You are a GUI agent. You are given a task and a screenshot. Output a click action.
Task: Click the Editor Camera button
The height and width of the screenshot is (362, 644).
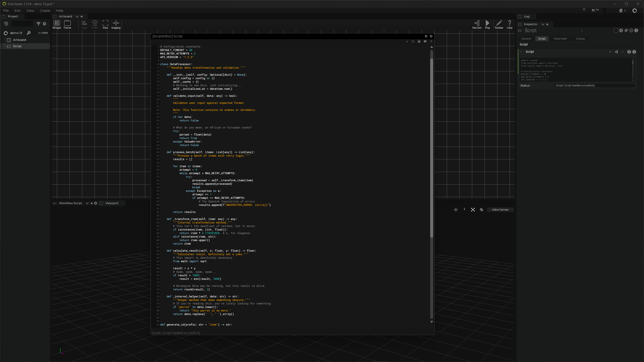point(500,210)
